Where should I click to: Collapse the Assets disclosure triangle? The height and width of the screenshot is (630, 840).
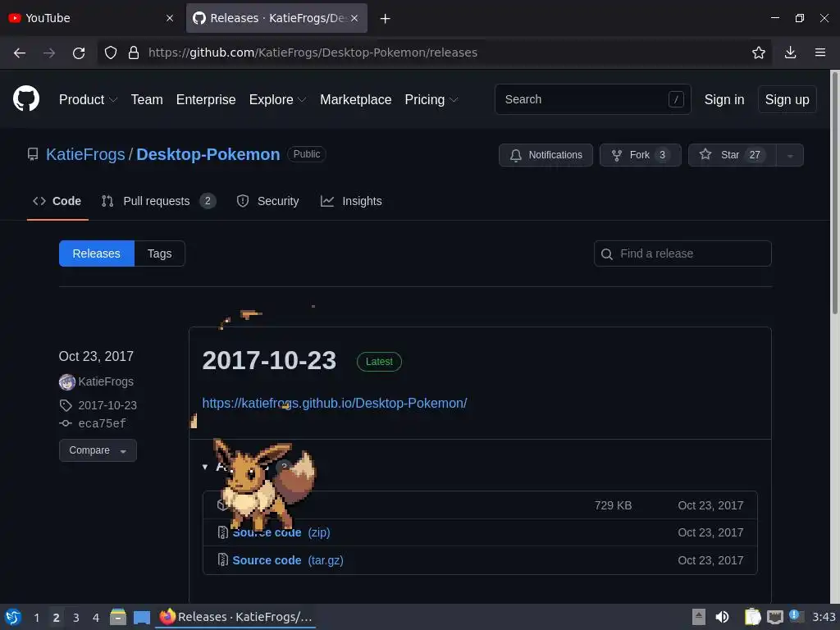[x=204, y=467]
